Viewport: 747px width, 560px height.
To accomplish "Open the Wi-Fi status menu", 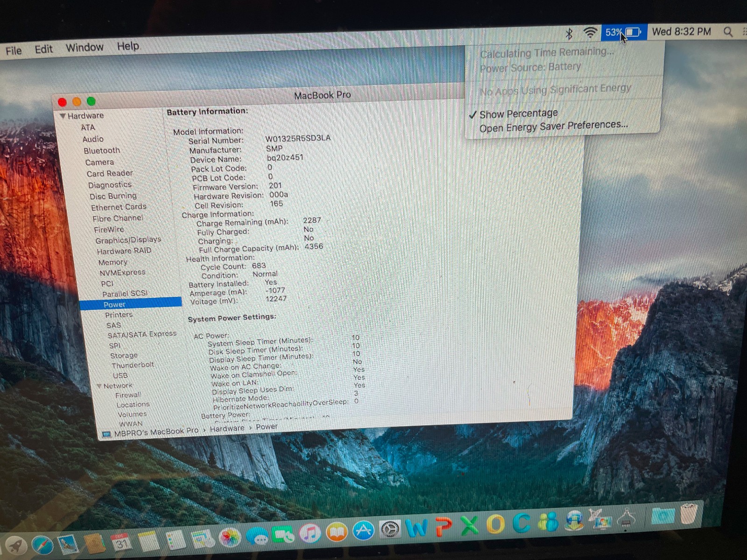I will (590, 33).
